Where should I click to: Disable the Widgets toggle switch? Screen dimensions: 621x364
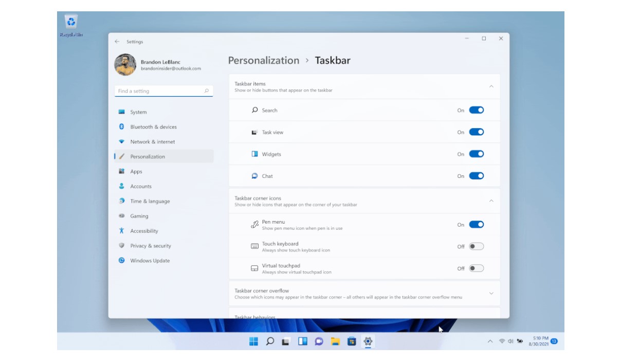click(x=476, y=154)
